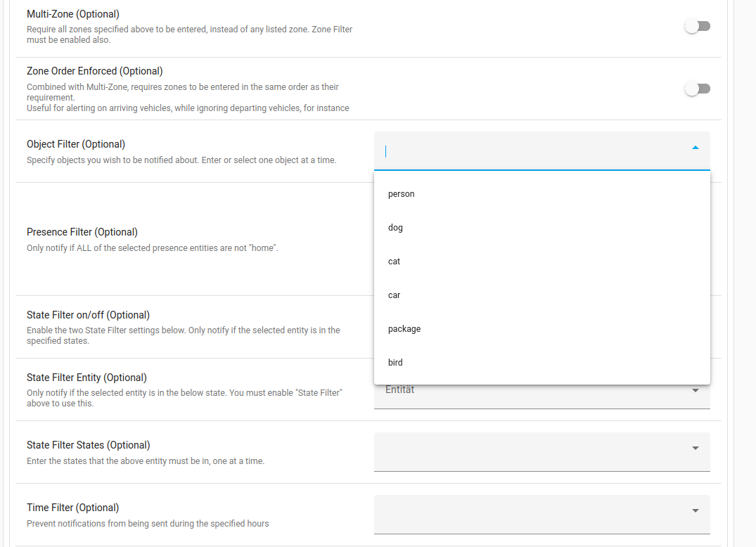Collapse the Object Filter dropdown arrow

(x=695, y=148)
